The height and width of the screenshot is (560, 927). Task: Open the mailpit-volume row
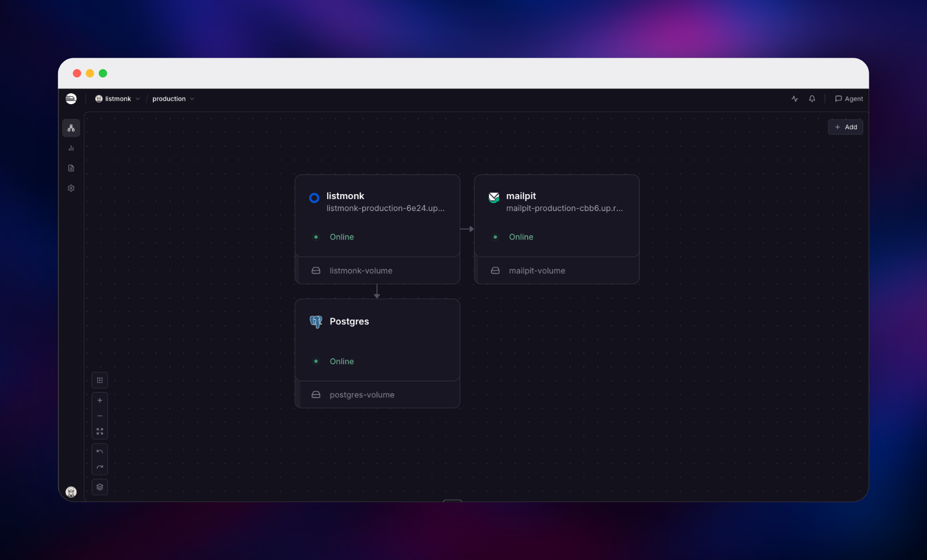(557, 270)
